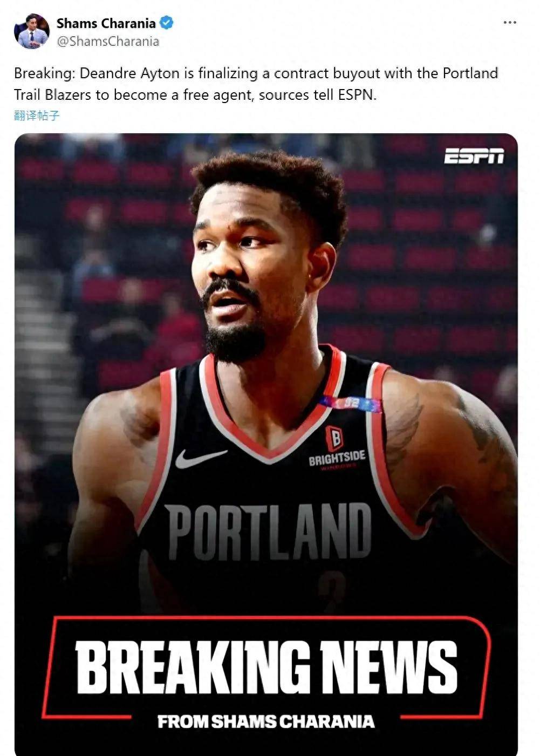Click the ESPN logo in the image

[x=474, y=156]
